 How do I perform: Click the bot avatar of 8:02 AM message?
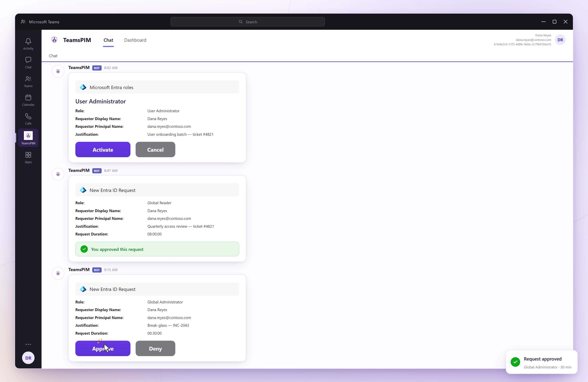point(58,71)
